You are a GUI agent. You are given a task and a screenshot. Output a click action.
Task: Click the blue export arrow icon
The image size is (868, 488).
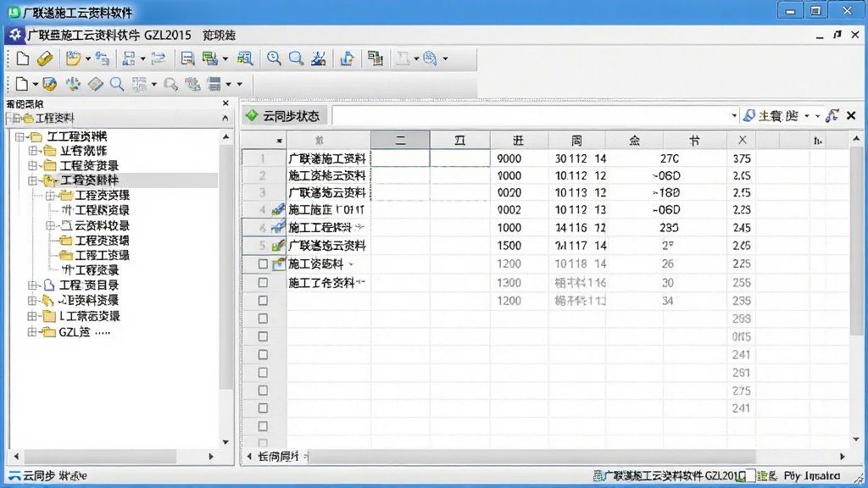point(347,58)
